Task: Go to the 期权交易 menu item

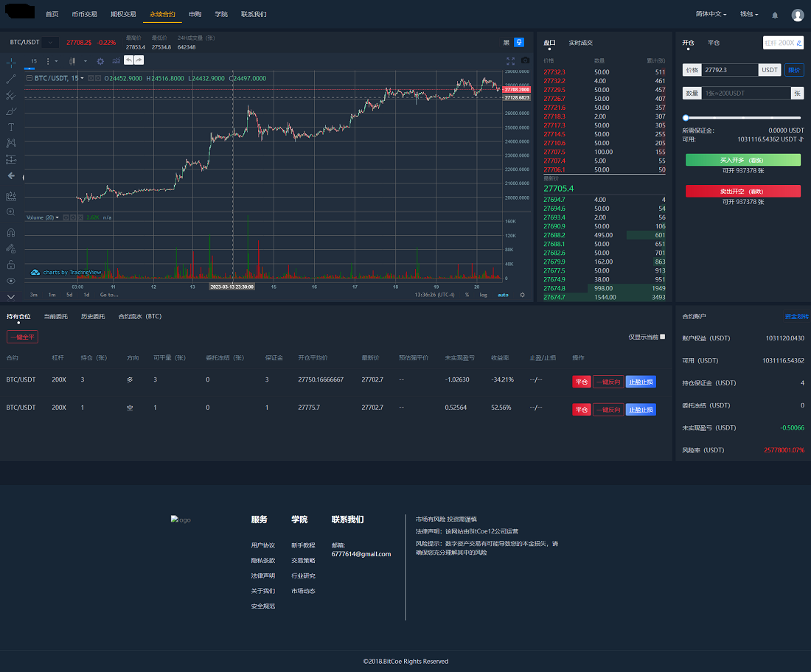Action: point(123,14)
